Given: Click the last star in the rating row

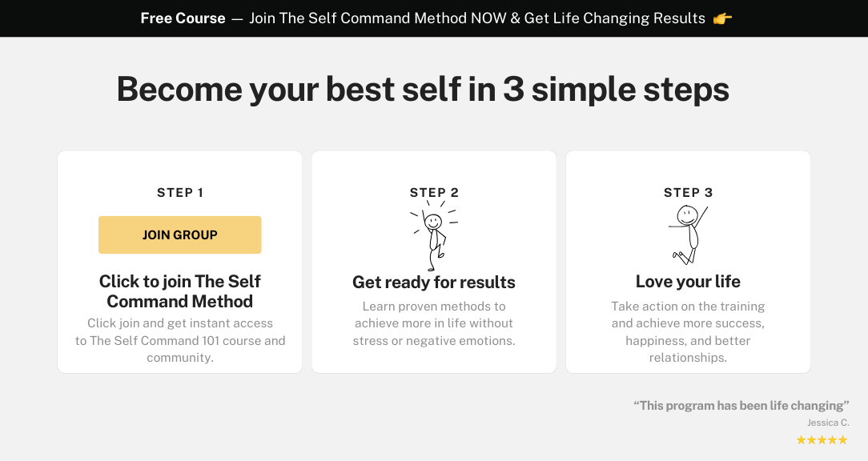Looking at the screenshot, I should tap(841, 439).
